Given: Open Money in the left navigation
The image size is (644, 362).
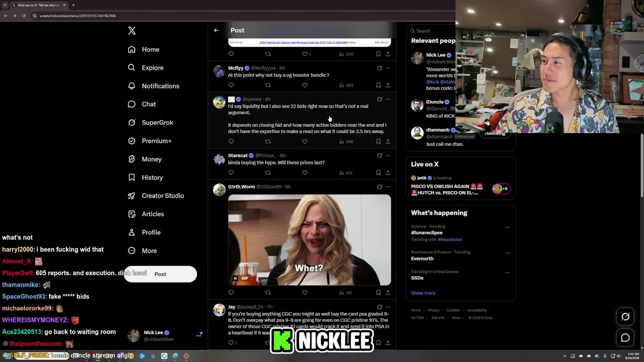Looking at the screenshot, I should click(x=145, y=159).
